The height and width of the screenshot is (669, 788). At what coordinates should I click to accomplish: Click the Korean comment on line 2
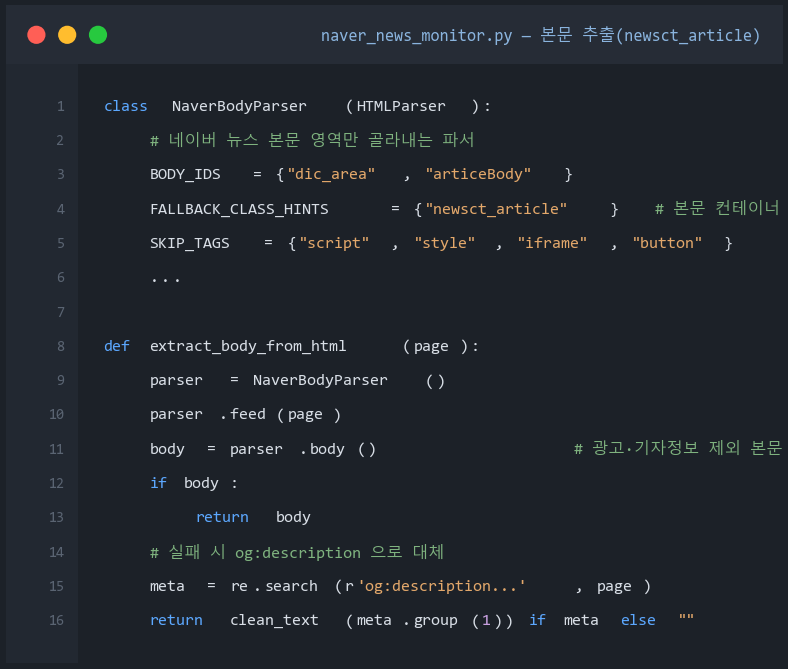[312, 140]
